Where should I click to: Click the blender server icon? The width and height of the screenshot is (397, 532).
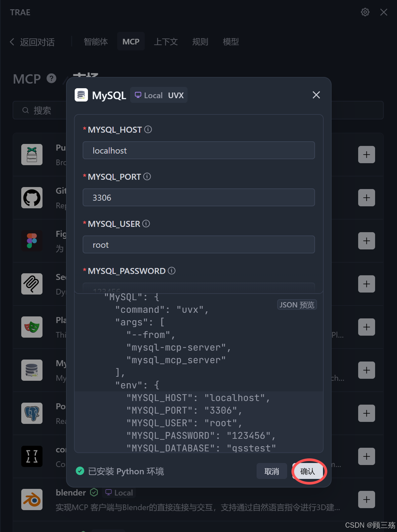tap(32, 499)
